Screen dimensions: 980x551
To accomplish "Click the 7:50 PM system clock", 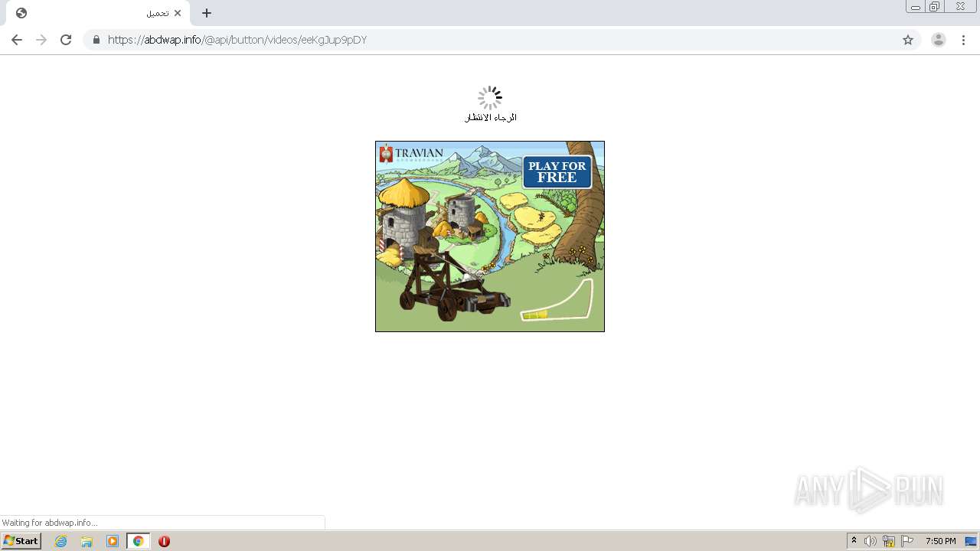I will [x=940, y=541].
